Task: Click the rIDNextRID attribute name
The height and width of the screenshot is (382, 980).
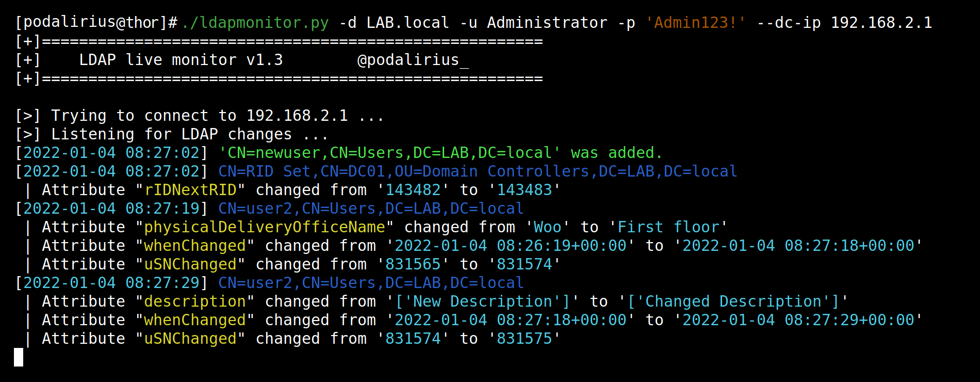Action: coord(190,190)
